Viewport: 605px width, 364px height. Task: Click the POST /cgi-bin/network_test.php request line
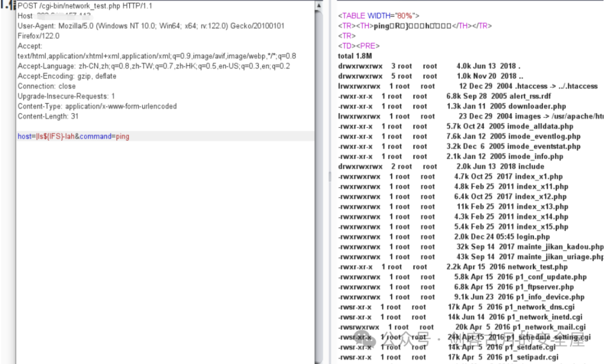[x=85, y=6]
